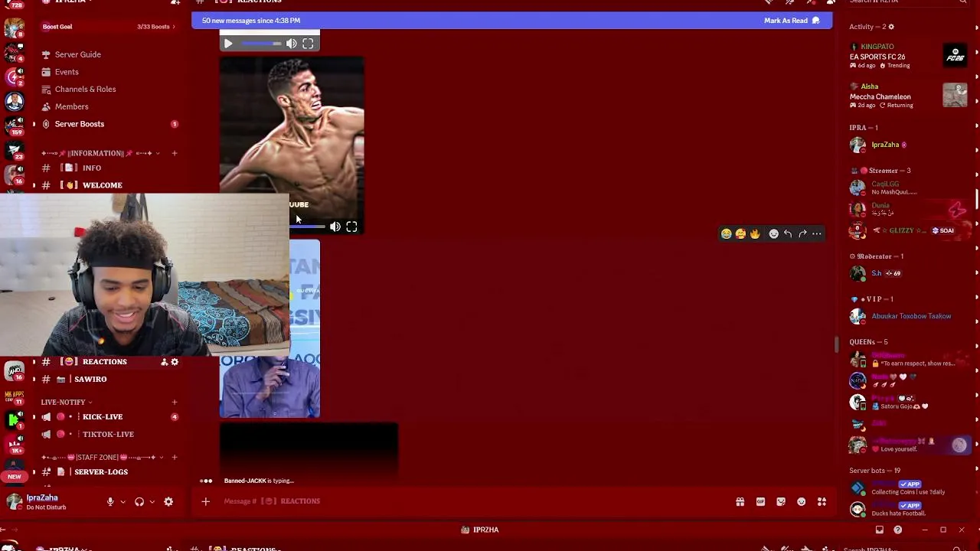View Aisha's Meccha Chameleon activity
Viewport: 980px width, 551px height.
click(x=909, y=96)
